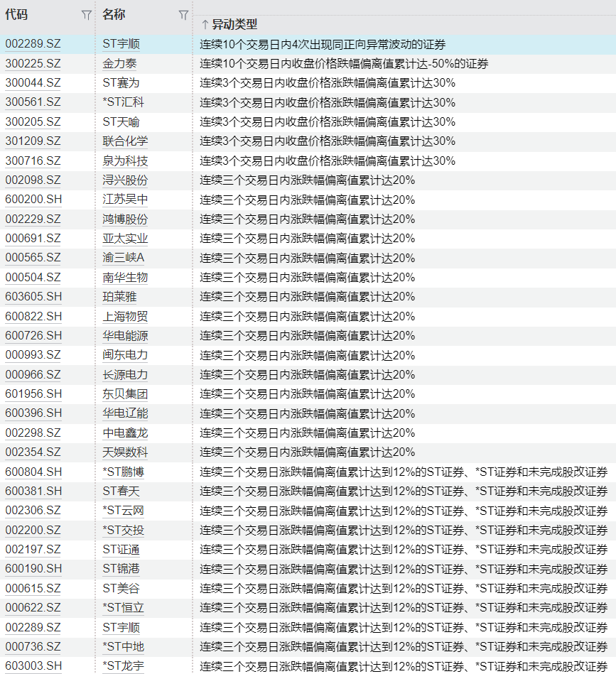Click the 代码 column header
This screenshot has height=674, width=616.
[16, 15]
